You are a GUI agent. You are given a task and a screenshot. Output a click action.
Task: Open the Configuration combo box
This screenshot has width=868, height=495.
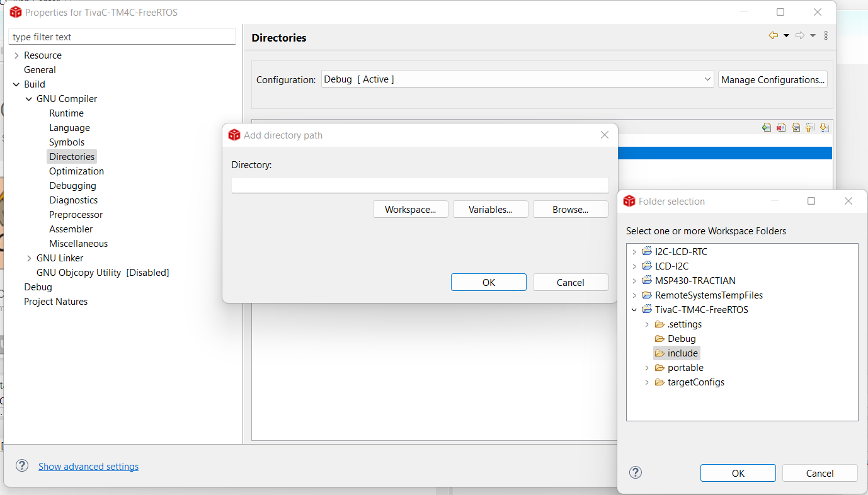click(517, 79)
